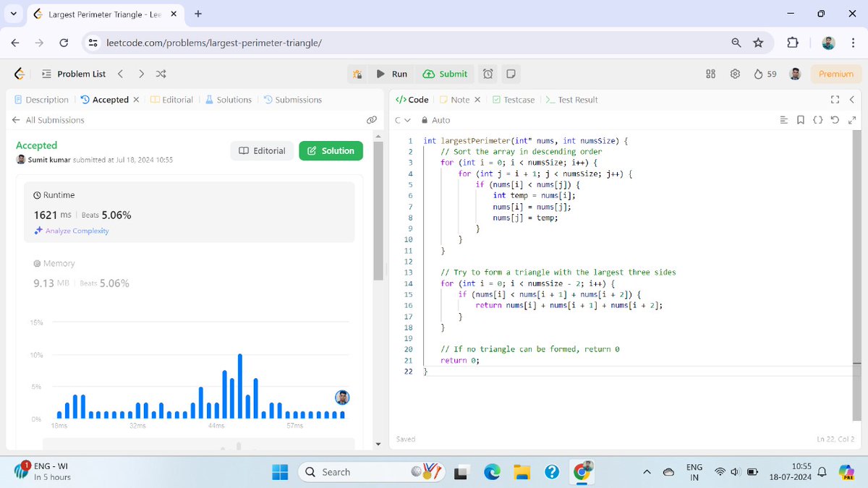View site information icon in address bar
The width and height of the screenshot is (868, 488).
coord(93,43)
